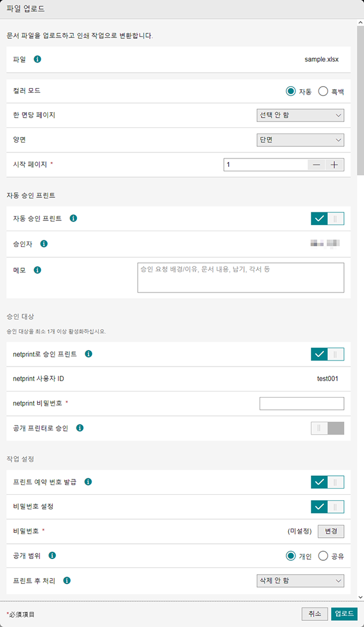Choose 공유 for 공개 범위
Viewport: 364px width, 627px height.
pyautogui.click(x=323, y=556)
